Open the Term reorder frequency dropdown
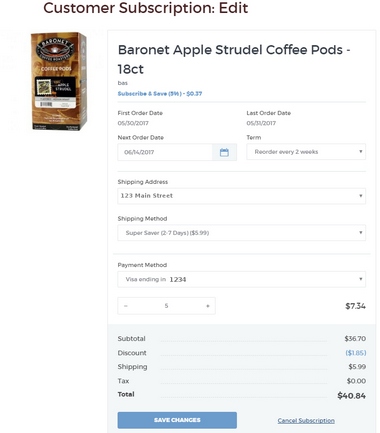380x433 pixels. point(306,152)
